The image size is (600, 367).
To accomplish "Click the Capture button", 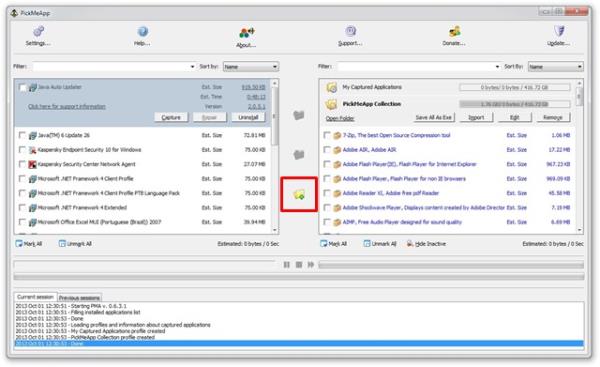I will 171,117.
